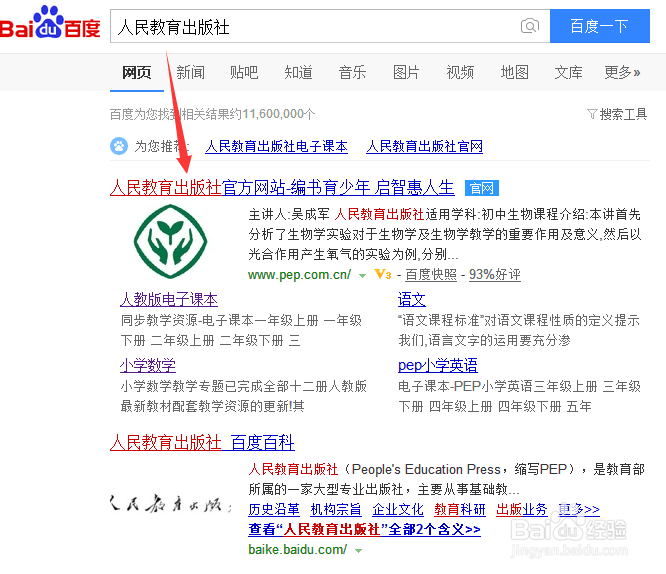666x574 pixels.
Task: Open Baike section 机构宗旨
Action: click(x=336, y=509)
